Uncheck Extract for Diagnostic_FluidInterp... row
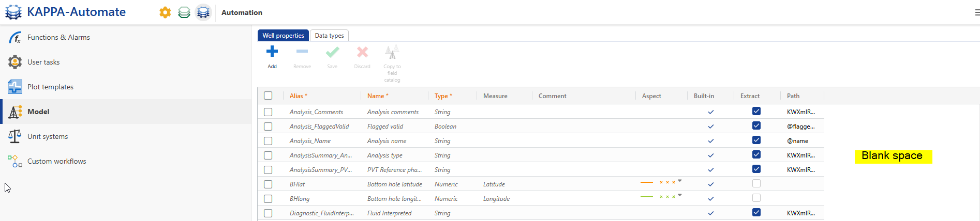The width and height of the screenshot is (980, 221). 756,212
